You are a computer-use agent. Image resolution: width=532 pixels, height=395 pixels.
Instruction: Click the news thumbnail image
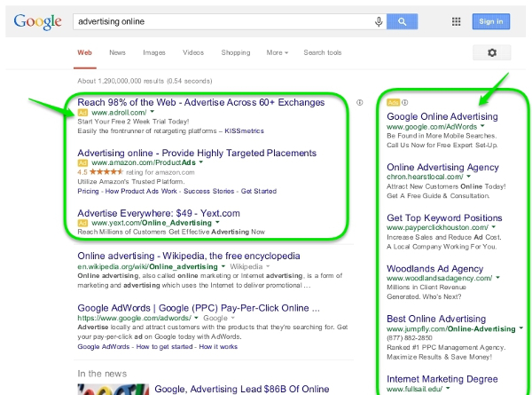113,389
